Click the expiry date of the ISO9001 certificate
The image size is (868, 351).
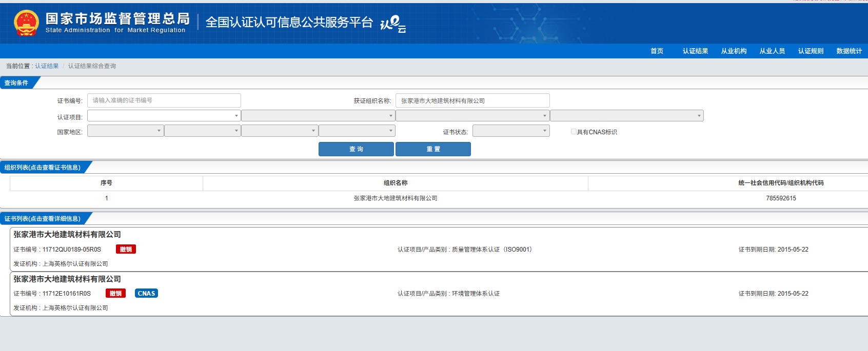click(x=793, y=250)
